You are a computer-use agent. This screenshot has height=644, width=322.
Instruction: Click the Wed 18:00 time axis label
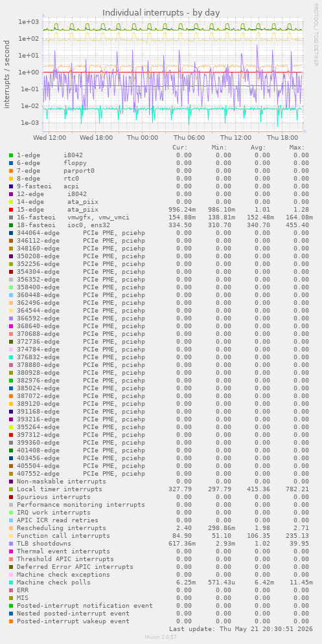coord(95,138)
